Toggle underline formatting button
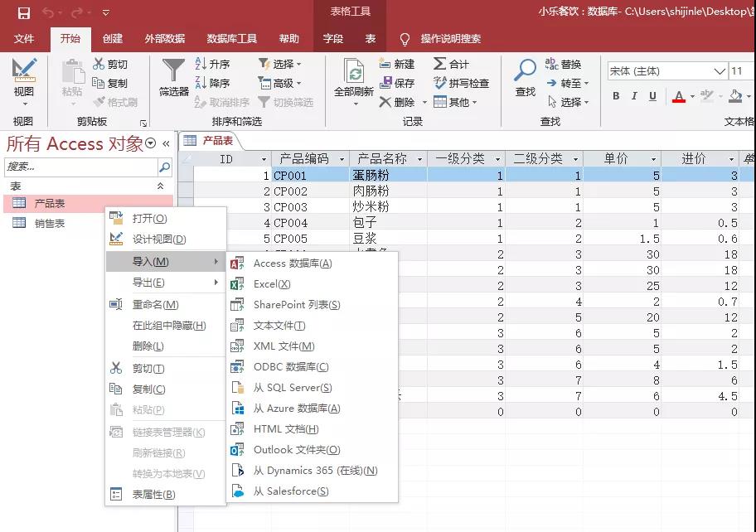The height and width of the screenshot is (532, 756). (652, 96)
